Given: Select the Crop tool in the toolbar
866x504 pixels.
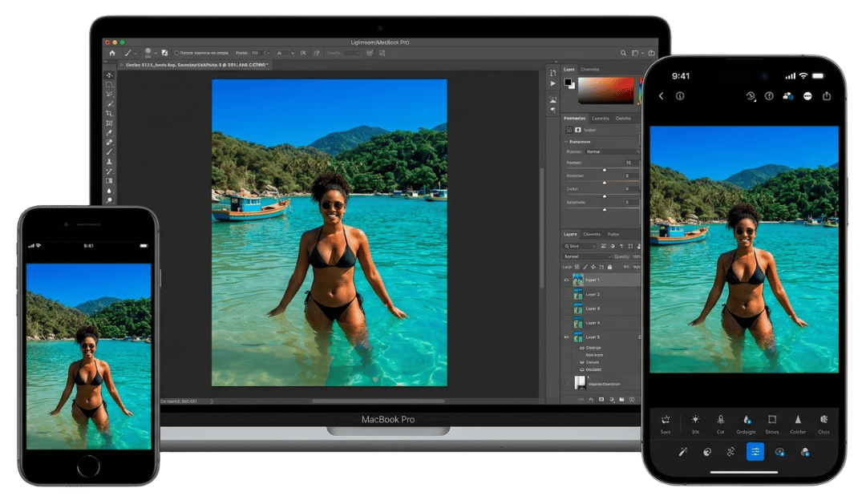Looking at the screenshot, I should point(110,113).
